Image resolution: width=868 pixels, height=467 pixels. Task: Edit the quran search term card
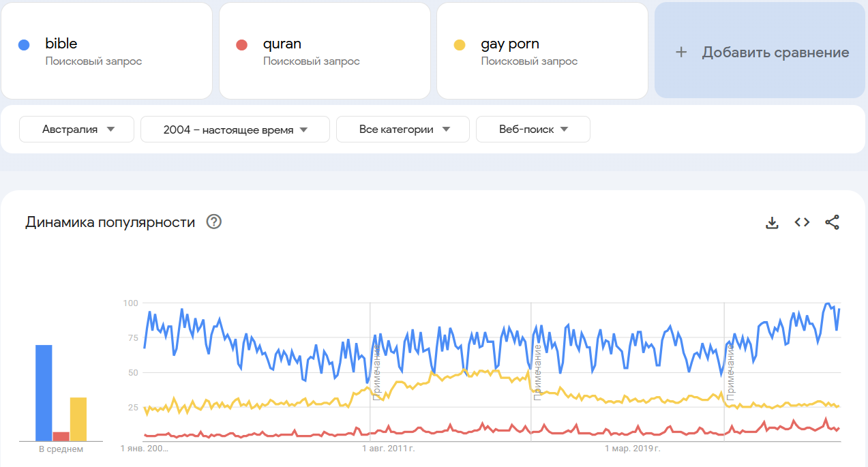coord(325,51)
